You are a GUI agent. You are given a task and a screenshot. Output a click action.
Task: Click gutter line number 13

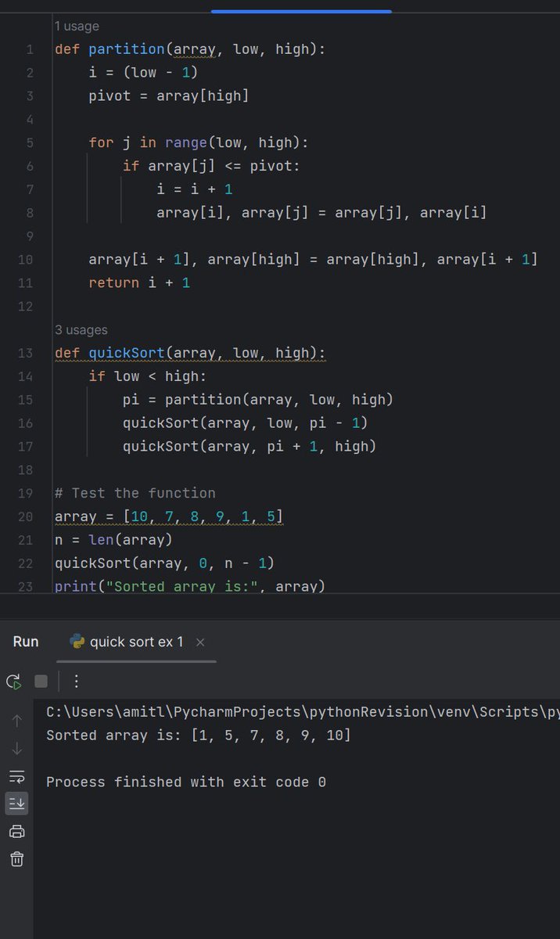26,353
